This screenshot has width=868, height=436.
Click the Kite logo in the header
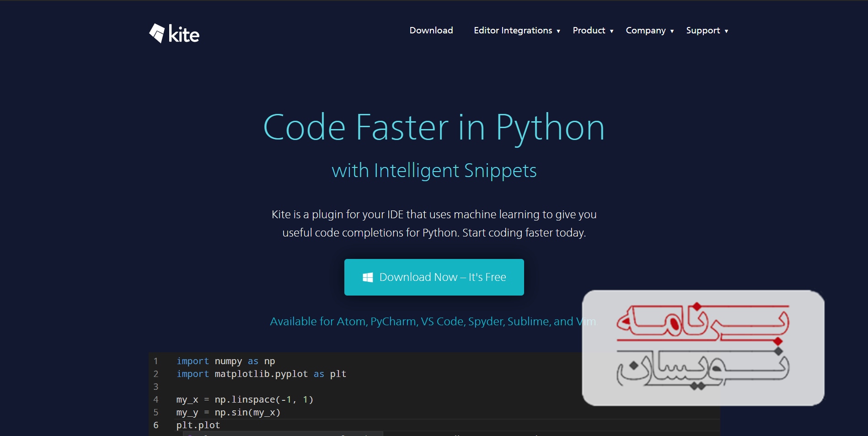(x=174, y=33)
